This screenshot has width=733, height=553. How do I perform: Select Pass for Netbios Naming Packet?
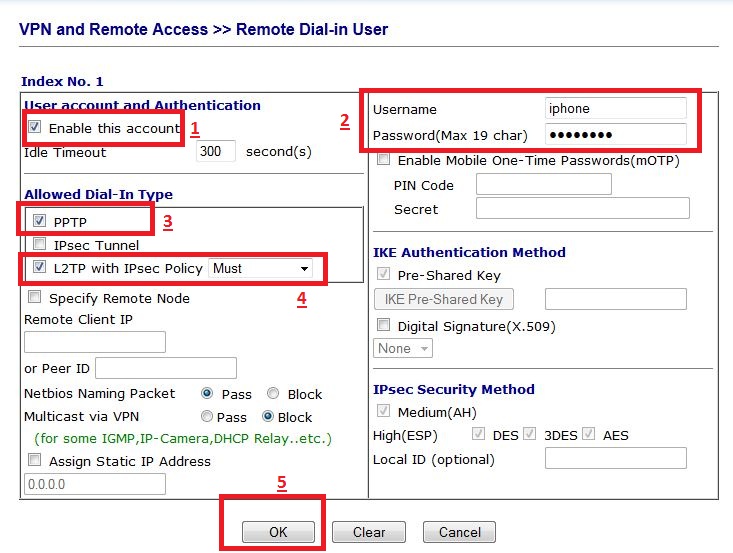coord(207,394)
